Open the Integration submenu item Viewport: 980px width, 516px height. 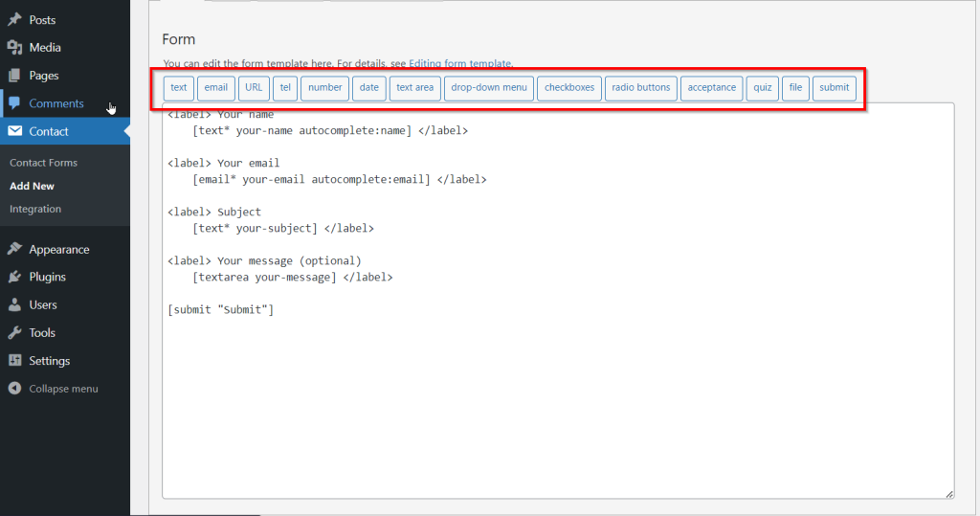[x=35, y=209]
